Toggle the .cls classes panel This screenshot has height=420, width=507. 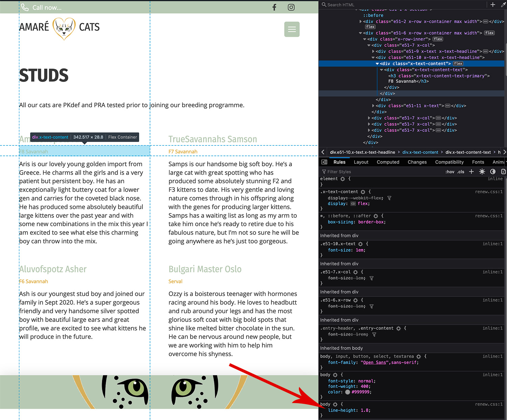[461, 172]
